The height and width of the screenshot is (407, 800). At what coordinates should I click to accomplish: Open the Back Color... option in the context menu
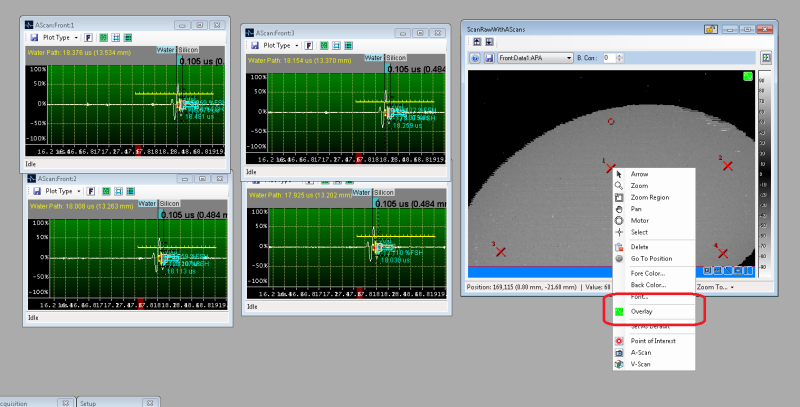pos(654,285)
